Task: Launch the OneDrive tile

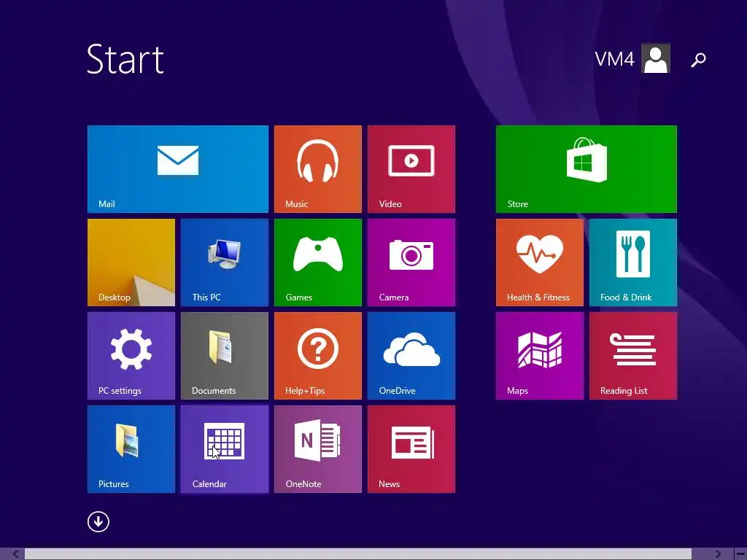Action: pyautogui.click(x=411, y=356)
